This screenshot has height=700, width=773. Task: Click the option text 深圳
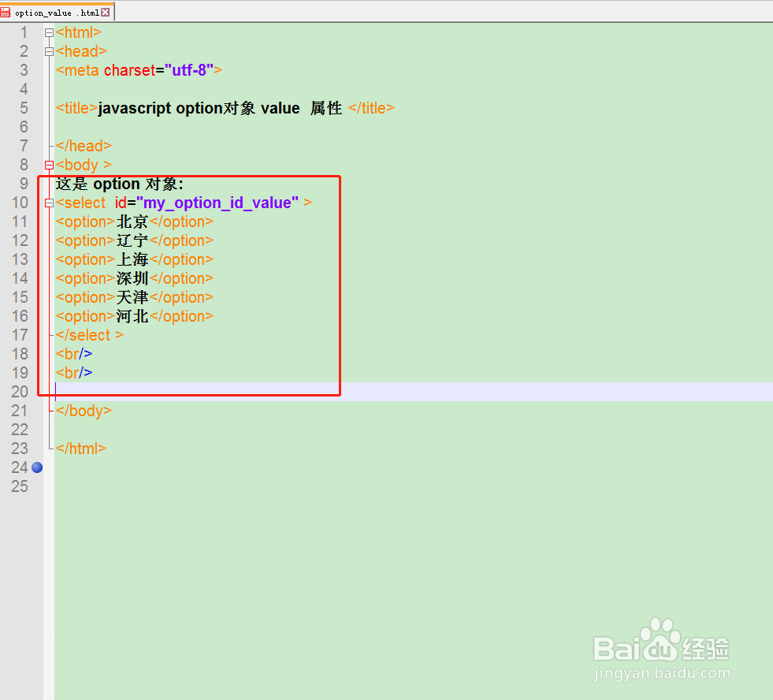click(x=132, y=279)
